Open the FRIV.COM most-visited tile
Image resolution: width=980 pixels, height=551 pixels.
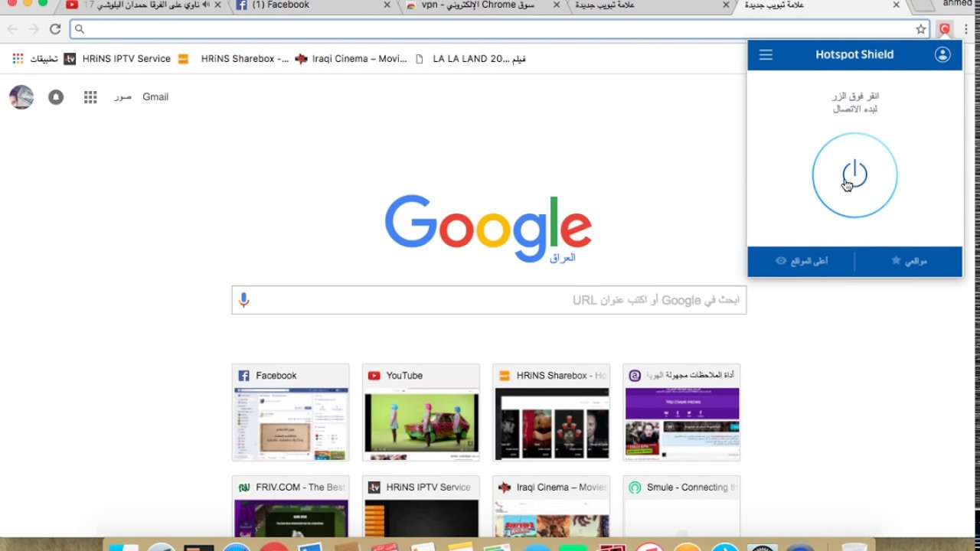291,507
